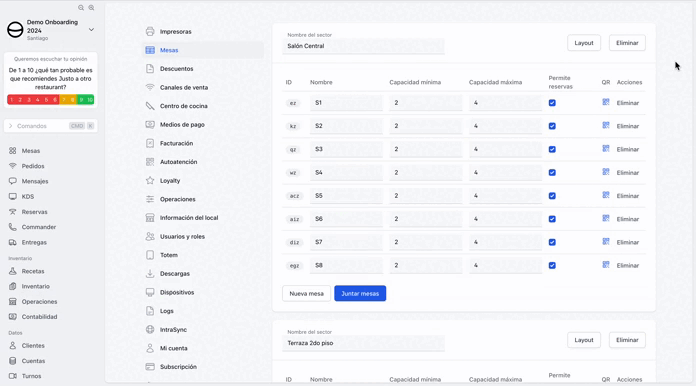
Task: Click the zoom in magnifier icon
Action: [x=91, y=8]
